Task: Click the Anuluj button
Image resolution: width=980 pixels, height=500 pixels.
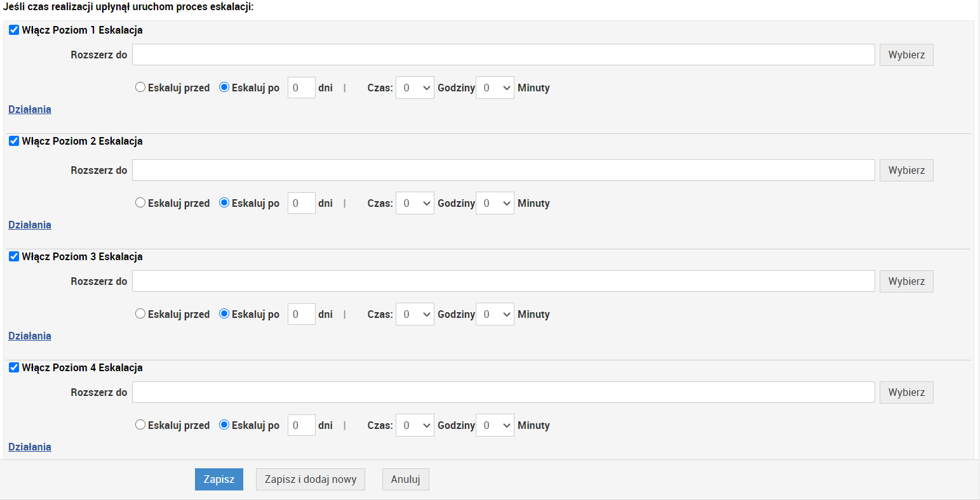Action: coord(405,479)
